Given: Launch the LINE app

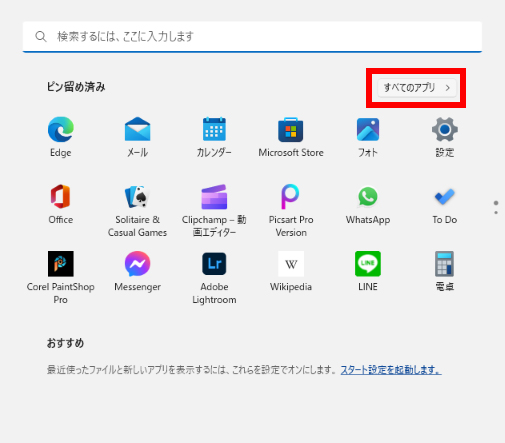Looking at the screenshot, I should pyautogui.click(x=368, y=271).
